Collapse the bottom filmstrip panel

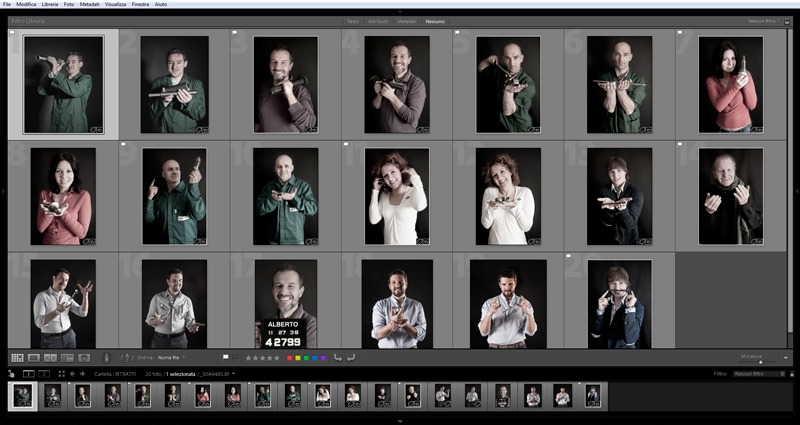(x=400, y=421)
